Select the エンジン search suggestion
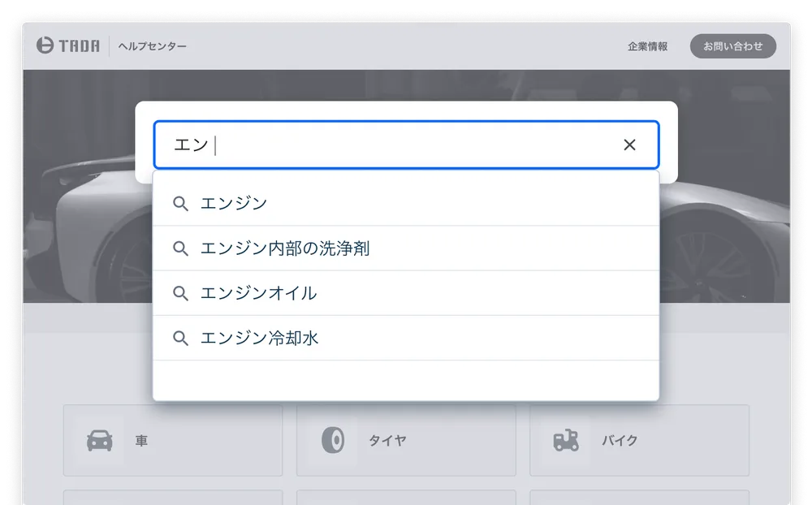Screen dimensions: 812x505 406,203
